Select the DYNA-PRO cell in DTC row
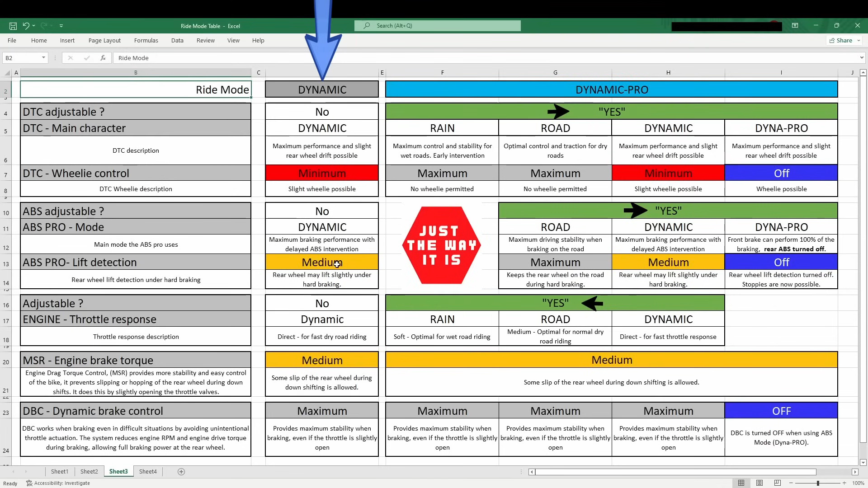This screenshot has height=488, width=868. pos(781,128)
